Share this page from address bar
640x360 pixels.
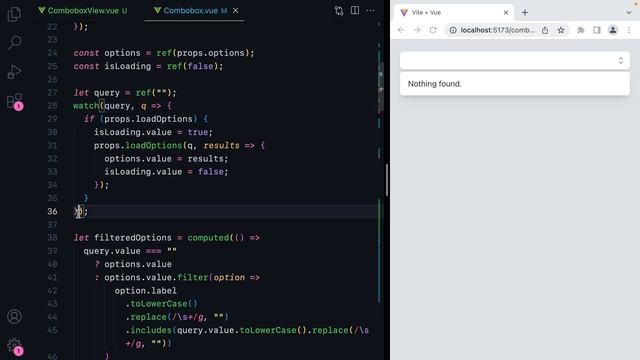[x=545, y=30]
